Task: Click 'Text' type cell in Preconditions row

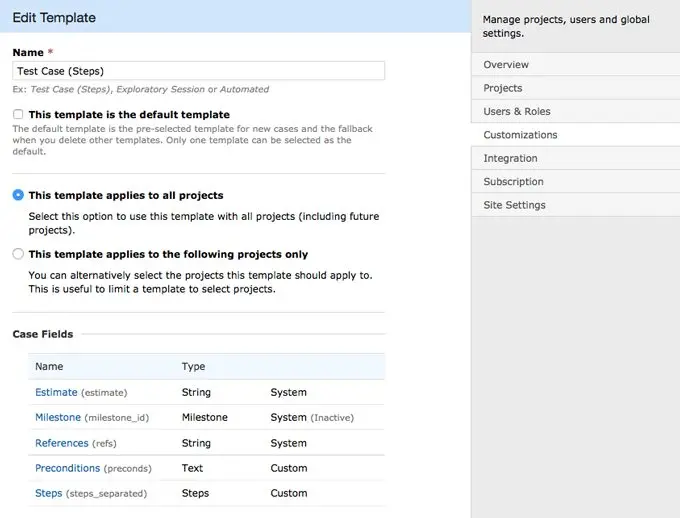Action: (192, 468)
